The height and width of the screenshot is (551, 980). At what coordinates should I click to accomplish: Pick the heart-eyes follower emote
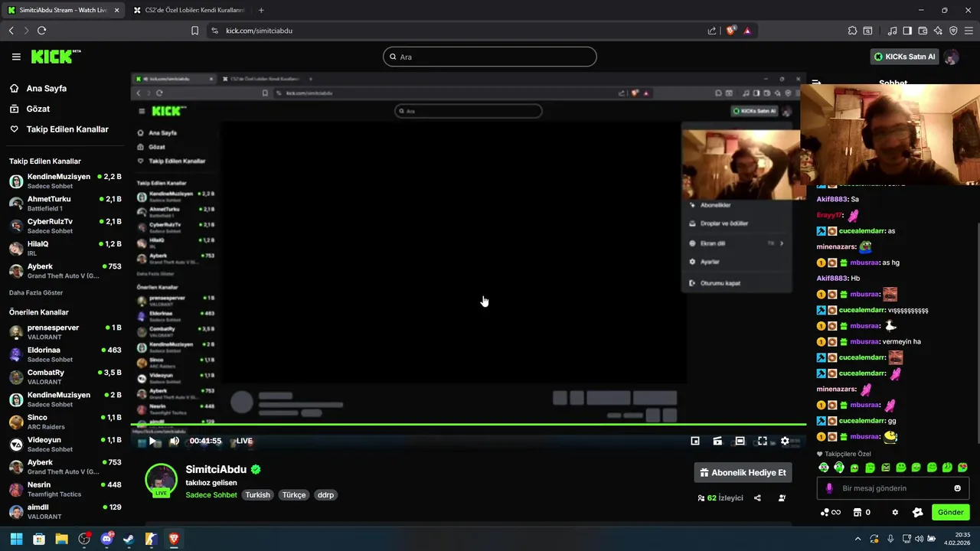tap(963, 468)
